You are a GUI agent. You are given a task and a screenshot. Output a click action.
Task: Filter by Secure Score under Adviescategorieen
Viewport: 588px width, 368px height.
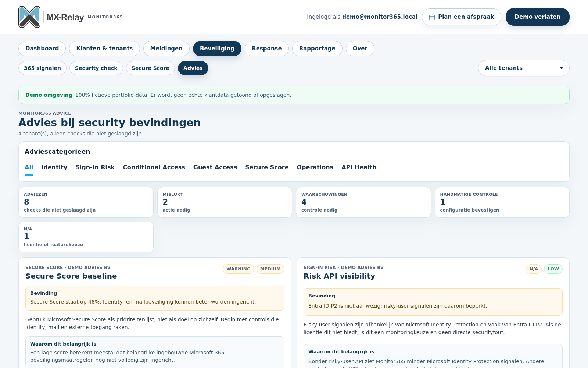267,167
